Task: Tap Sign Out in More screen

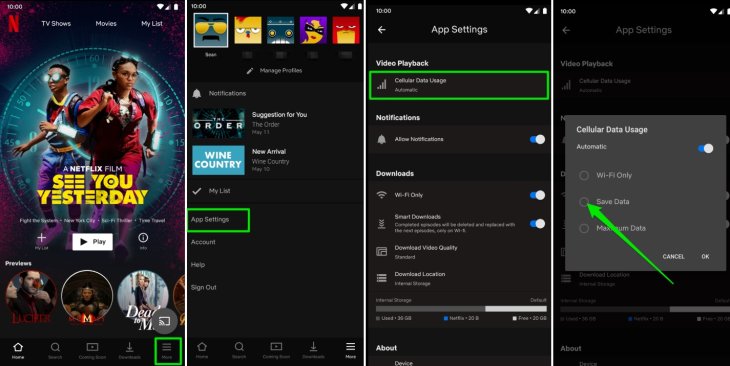Action: tap(203, 287)
